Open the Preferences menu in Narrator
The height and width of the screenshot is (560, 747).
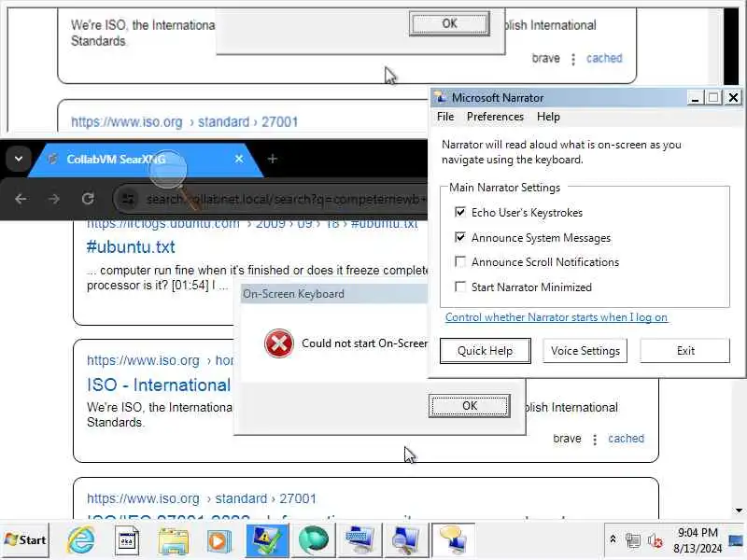[495, 117]
